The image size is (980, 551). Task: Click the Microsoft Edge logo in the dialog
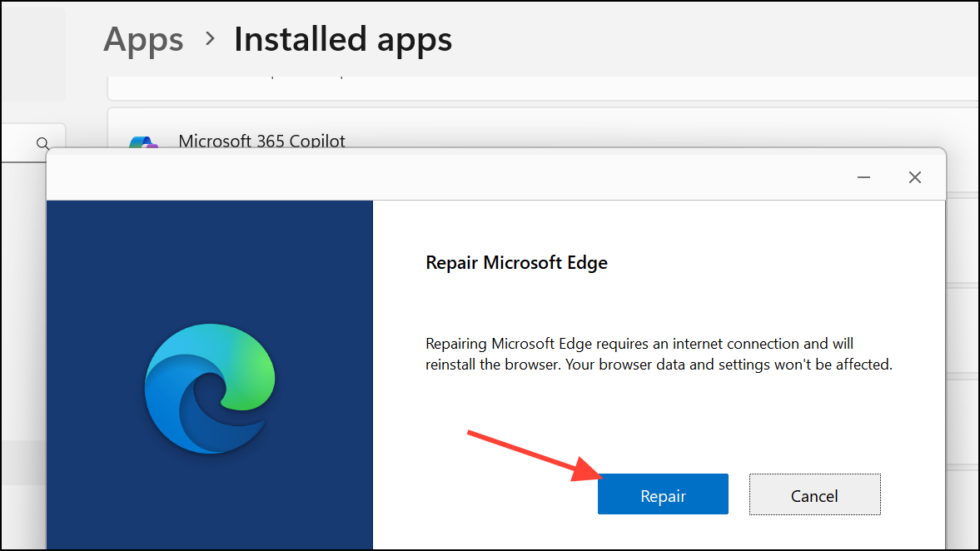point(209,389)
